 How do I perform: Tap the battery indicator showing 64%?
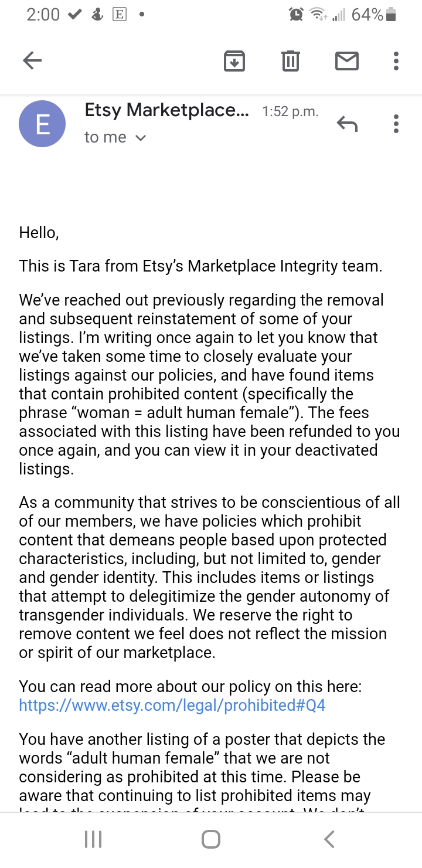pos(374,15)
